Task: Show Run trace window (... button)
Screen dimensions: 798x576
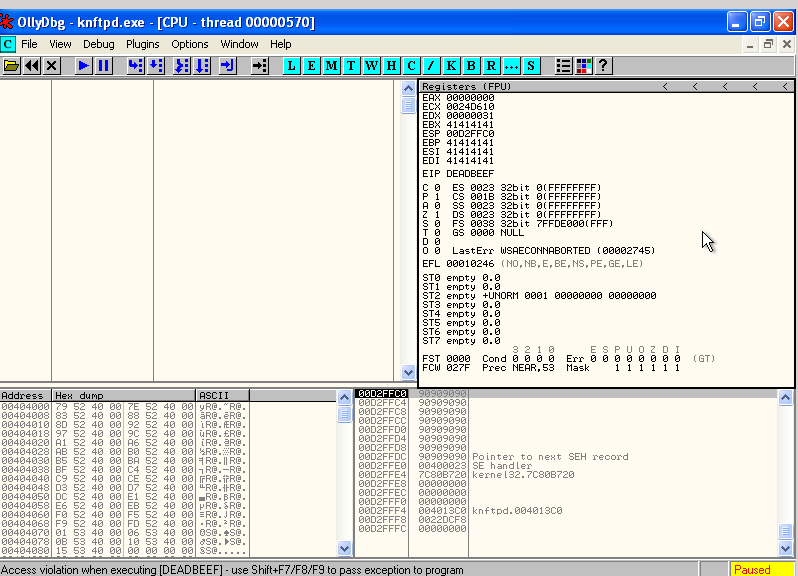Action: point(511,66)
